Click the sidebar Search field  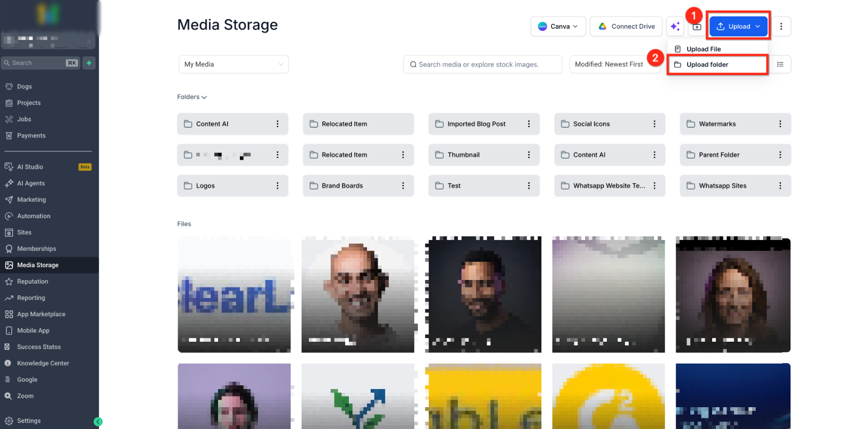point(40,63)
